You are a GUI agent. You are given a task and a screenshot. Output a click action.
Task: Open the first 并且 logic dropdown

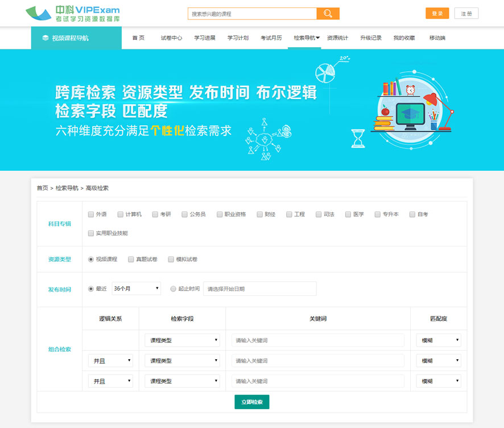(x=110, y=361)
